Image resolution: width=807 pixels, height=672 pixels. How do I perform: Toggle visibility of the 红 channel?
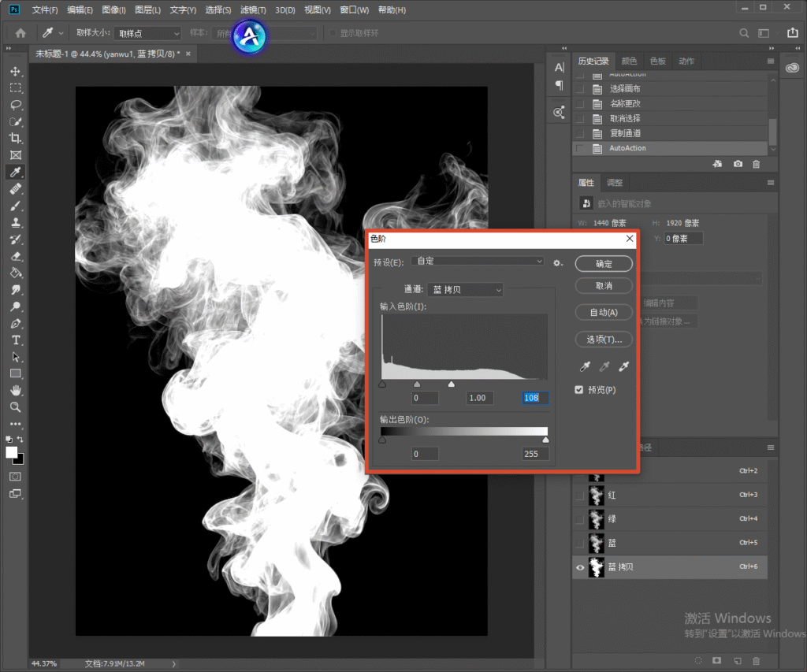[x=580, y=495]
